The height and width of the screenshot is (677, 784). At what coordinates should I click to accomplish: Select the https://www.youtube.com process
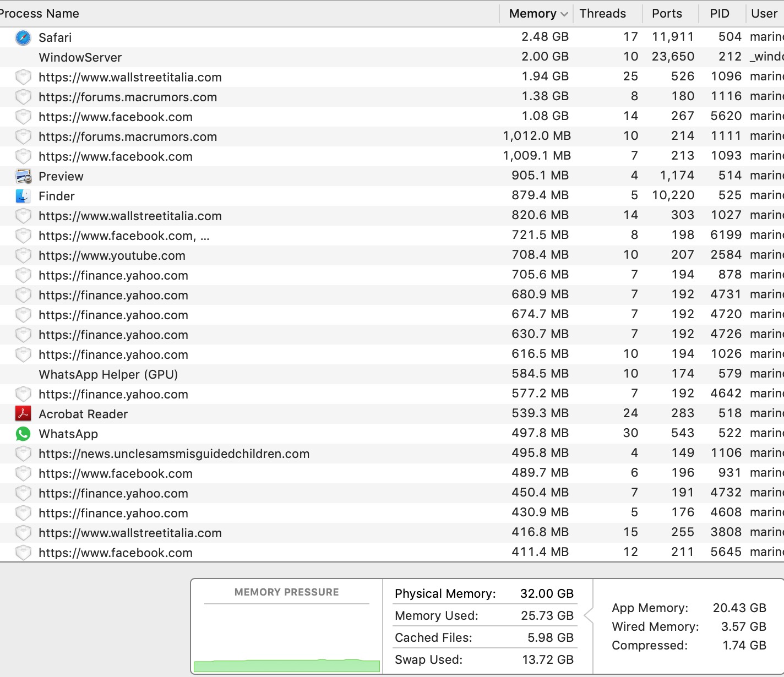112,255
